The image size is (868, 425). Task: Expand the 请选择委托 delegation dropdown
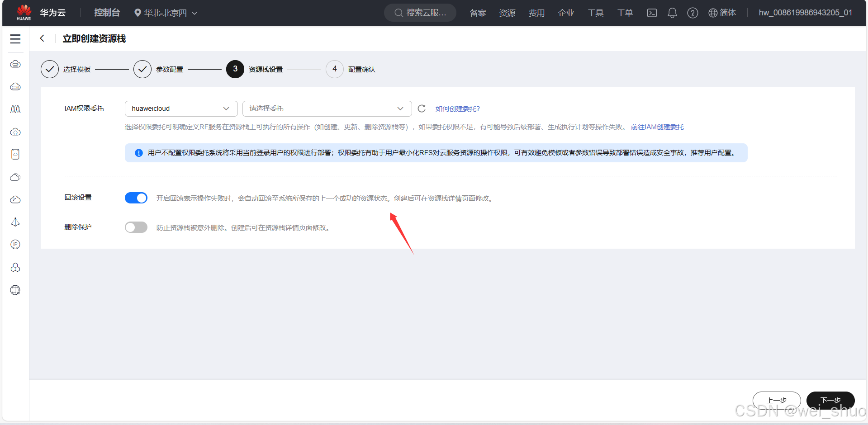(327, 109)
